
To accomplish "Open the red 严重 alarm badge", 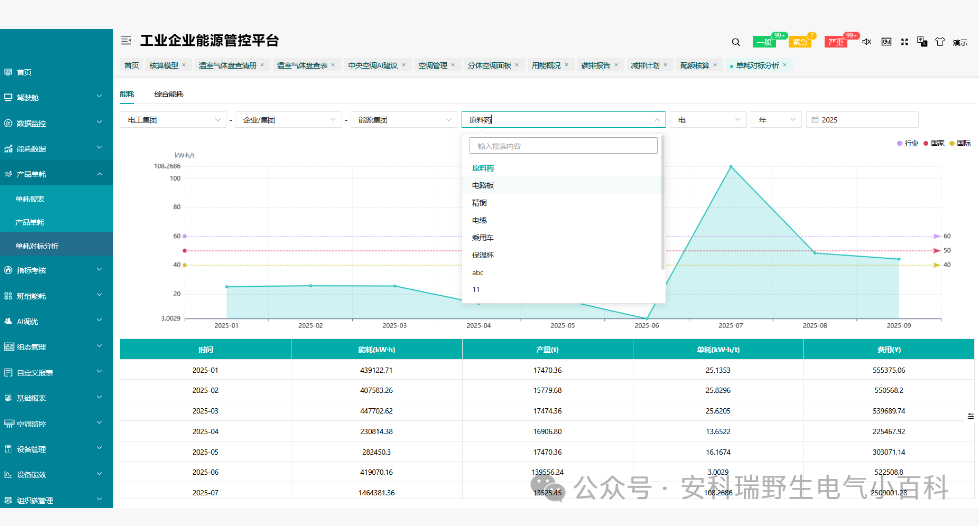I will click(835, 42).
